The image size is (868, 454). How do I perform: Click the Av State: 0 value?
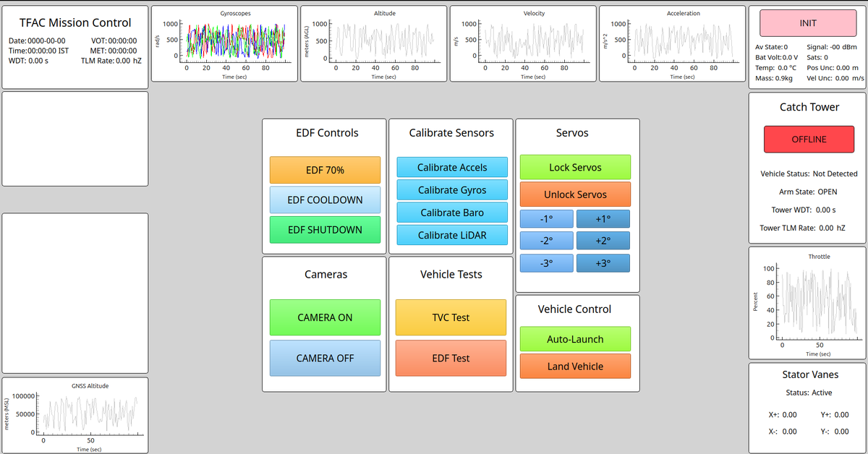pos(771,46)
